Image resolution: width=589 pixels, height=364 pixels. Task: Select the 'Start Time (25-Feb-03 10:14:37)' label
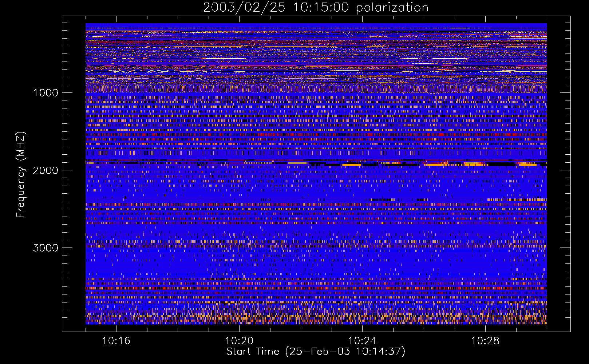pos(316,352)
